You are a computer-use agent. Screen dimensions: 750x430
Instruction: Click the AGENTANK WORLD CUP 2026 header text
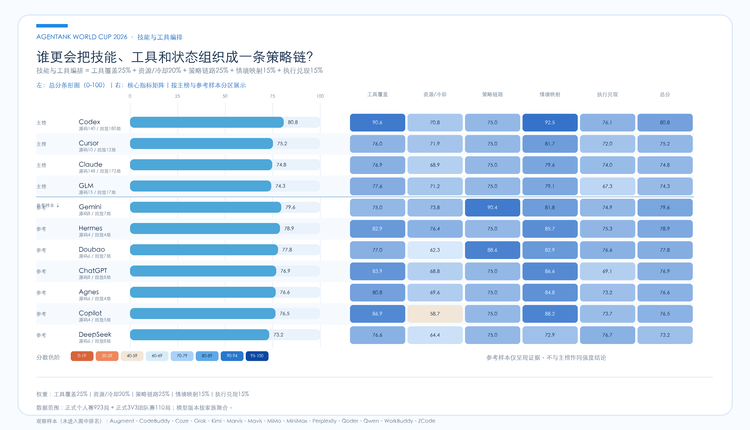[82, 37]
